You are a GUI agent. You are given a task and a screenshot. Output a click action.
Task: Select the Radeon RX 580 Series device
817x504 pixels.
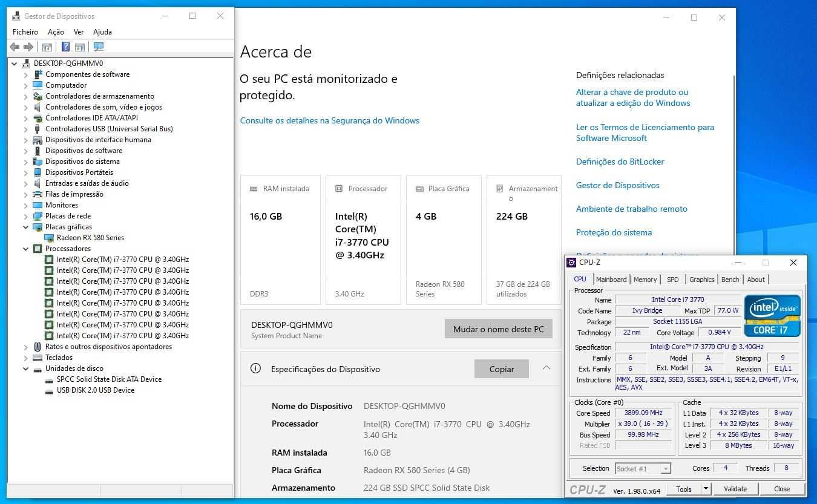[90, 238]
